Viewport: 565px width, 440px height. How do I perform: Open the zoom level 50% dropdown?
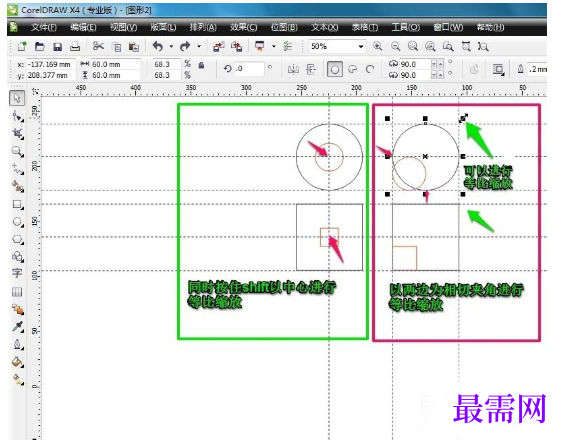click(x=361, y=46)
